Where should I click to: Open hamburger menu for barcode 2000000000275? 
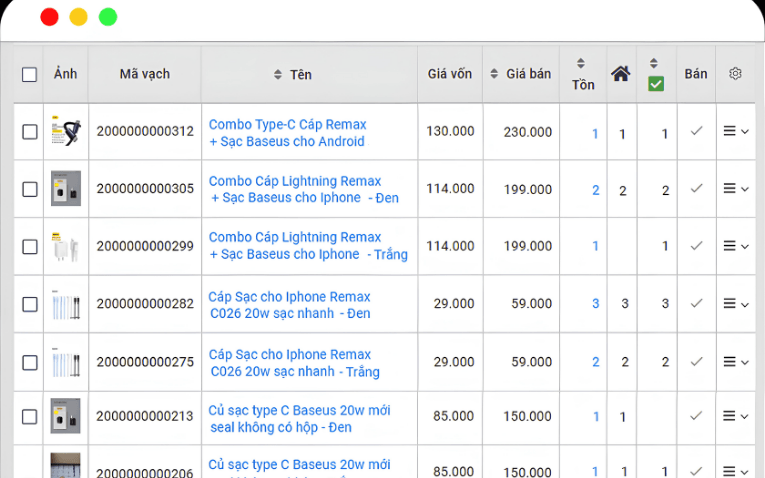coord(729,361)
